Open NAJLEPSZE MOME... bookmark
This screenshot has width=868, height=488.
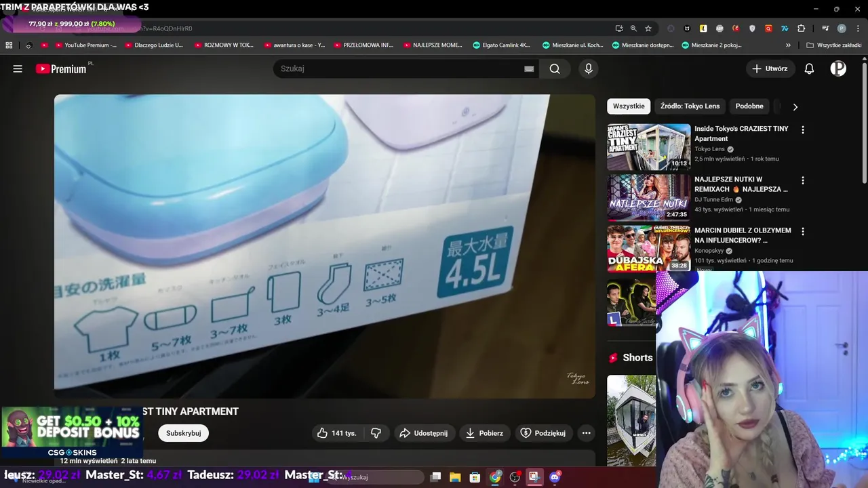[x=433, y=45]
